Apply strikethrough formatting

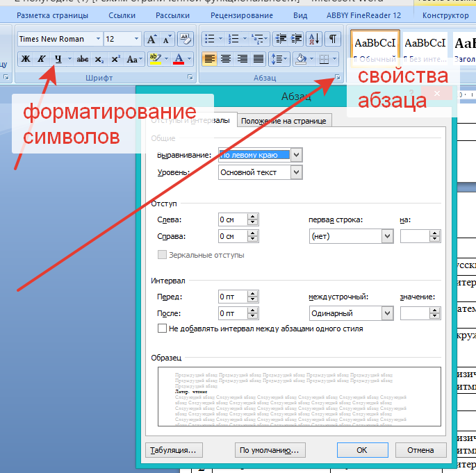(x=83, y=59)
